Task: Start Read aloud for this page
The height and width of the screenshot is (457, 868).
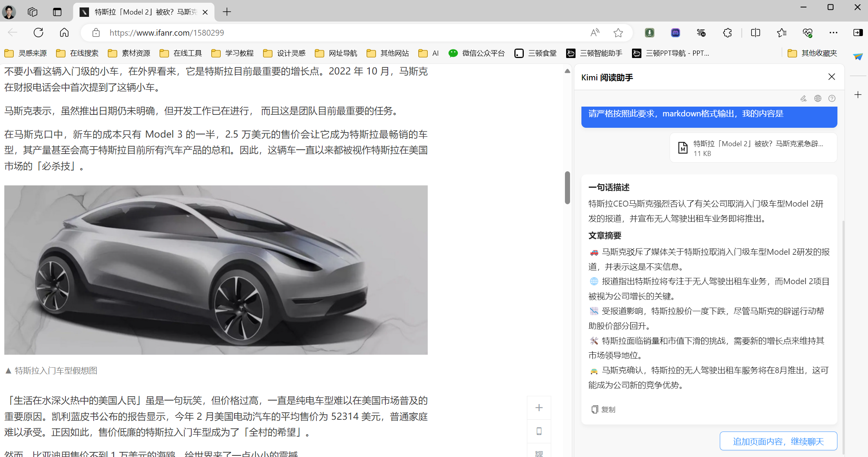Action: (x=595, y=33)
